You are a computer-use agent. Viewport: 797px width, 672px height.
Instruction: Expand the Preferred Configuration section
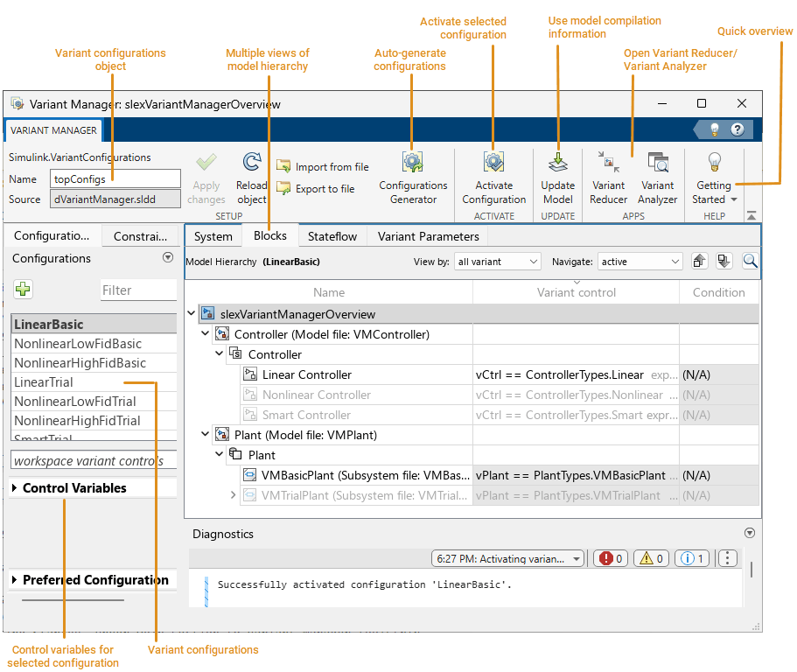14,580
